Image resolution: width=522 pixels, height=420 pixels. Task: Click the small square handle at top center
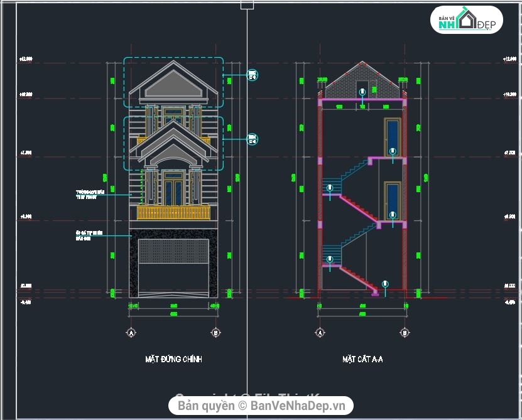(x=247, y=5)
